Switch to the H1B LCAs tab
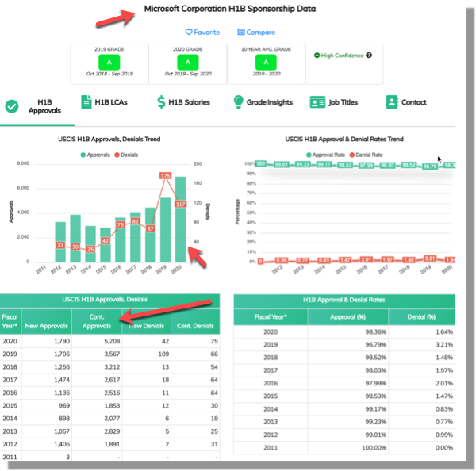476x471 pixels. click(104, 102)
